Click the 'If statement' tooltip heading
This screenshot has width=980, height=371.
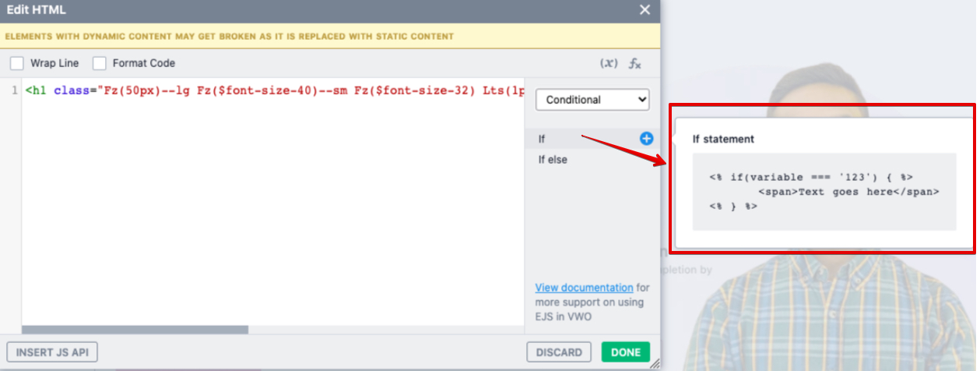click(723, 139)
